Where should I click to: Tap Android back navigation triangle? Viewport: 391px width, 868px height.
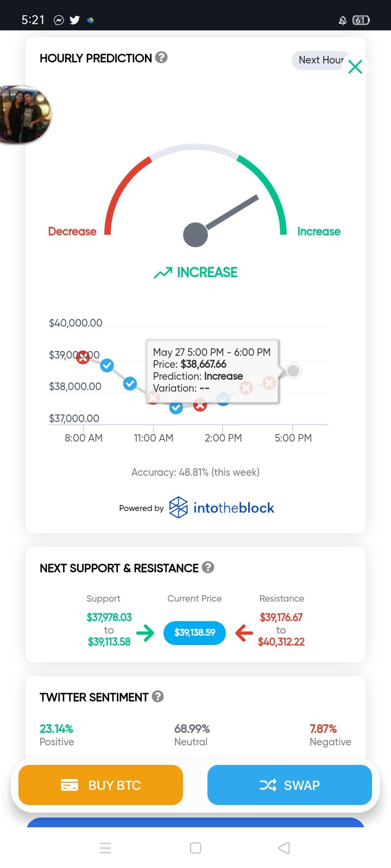(284, 848)
